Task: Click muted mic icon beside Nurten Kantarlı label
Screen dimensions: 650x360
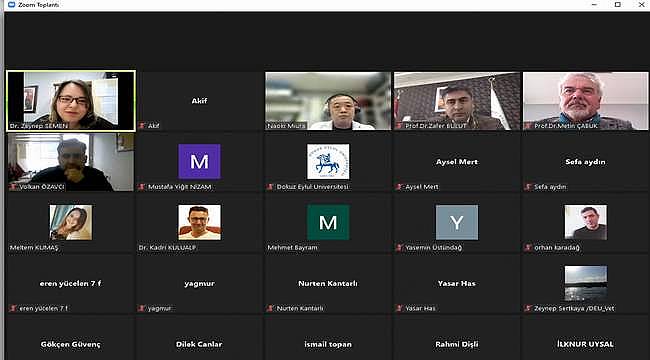Action: pyautogui.click(x=271, y=308)
